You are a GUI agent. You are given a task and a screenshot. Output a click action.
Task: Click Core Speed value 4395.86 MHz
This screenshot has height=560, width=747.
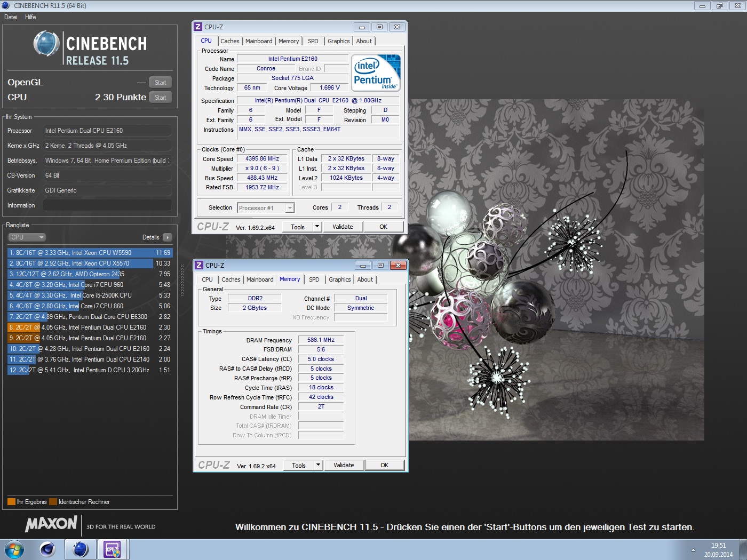tap(262, 159)
